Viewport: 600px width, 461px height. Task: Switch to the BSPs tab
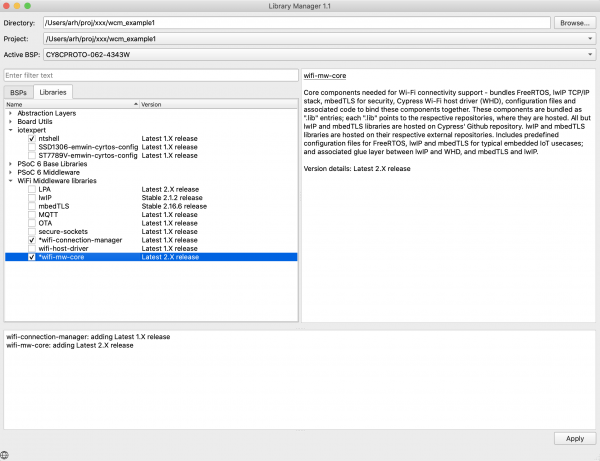tap(17, 92)
